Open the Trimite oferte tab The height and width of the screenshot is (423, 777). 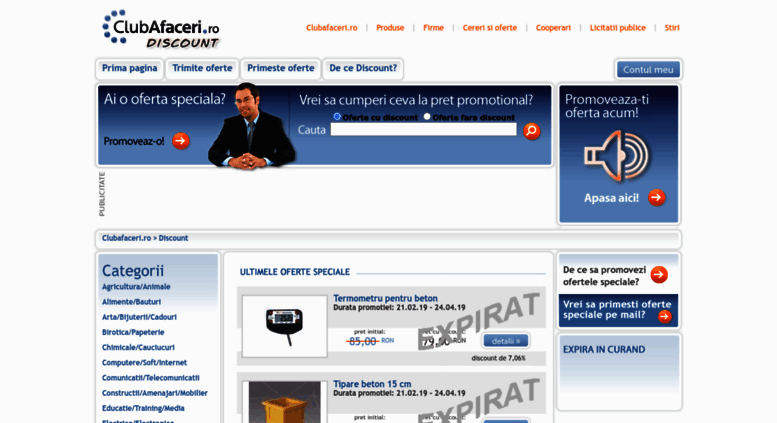click(202, 68)
